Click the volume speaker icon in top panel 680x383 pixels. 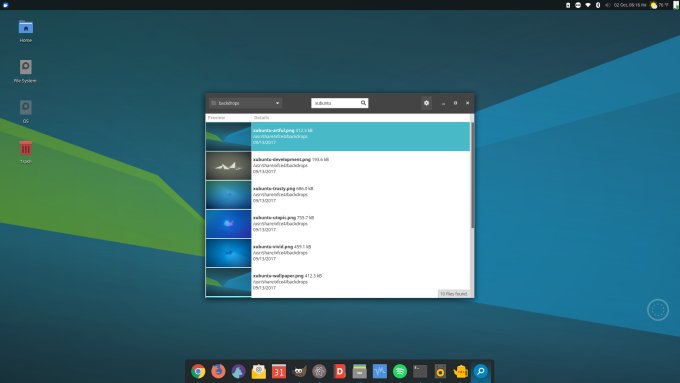(607, 5)
